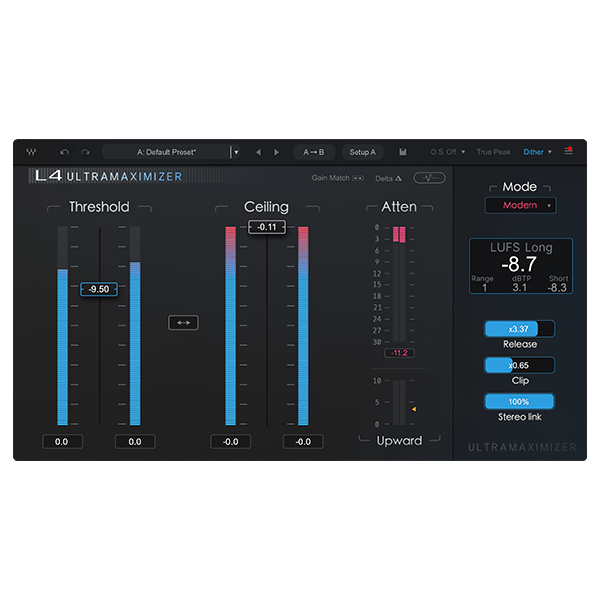
Task: Open the Dither dropdown
Action: 537,152
